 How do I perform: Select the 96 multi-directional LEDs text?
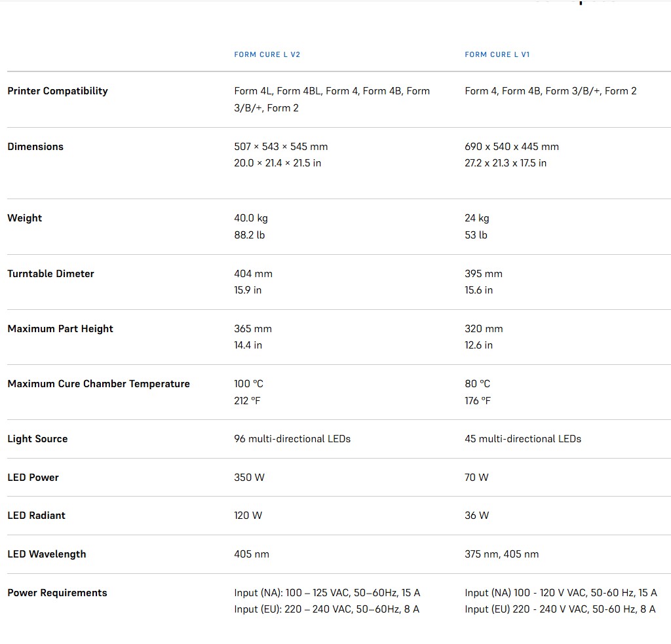[292, 439]
